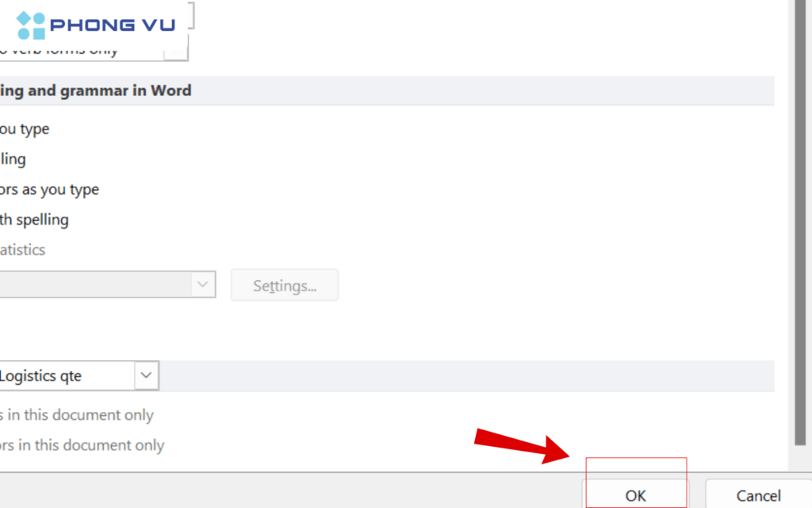
Task: Toggle the 'th spelling' option
Action: [34, 220]
